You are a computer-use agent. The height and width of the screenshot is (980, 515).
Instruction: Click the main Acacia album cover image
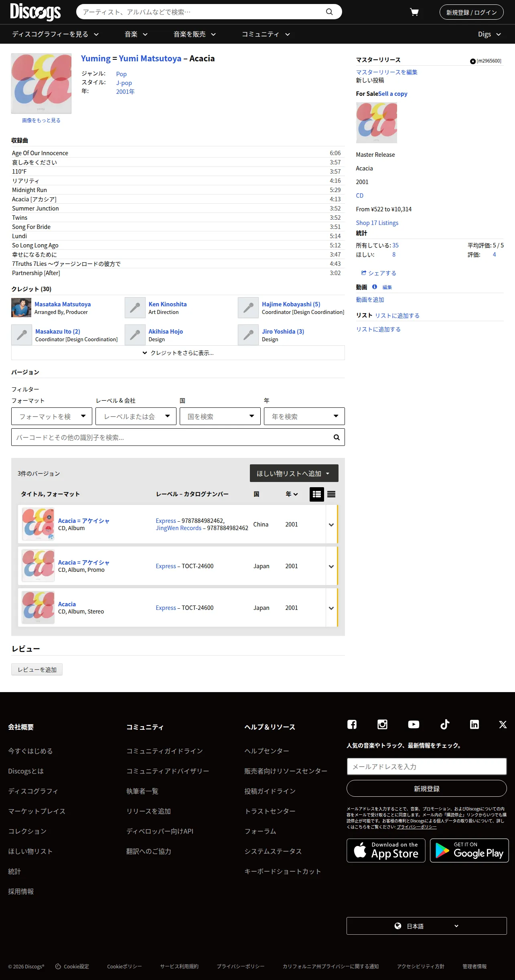click(x=41, y=83)
